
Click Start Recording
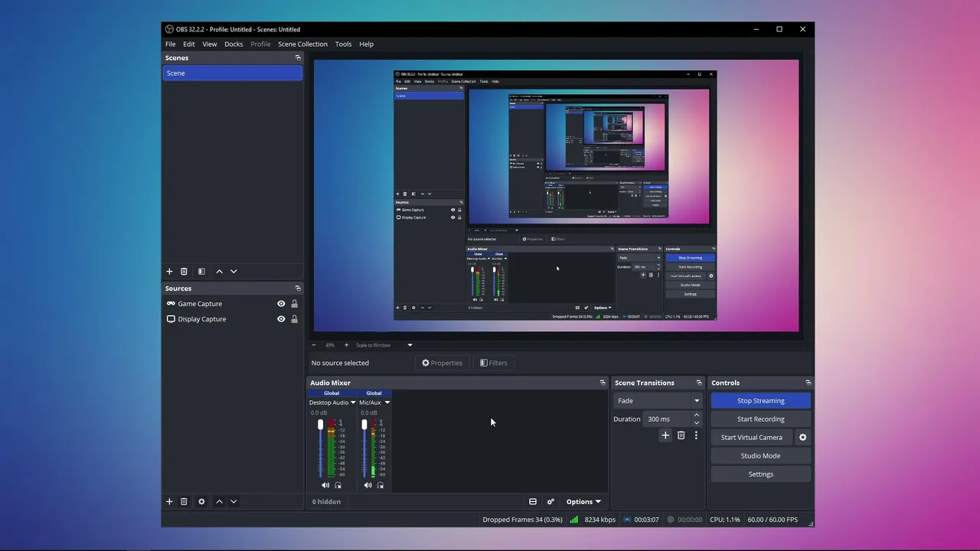(x=760, y=419)
